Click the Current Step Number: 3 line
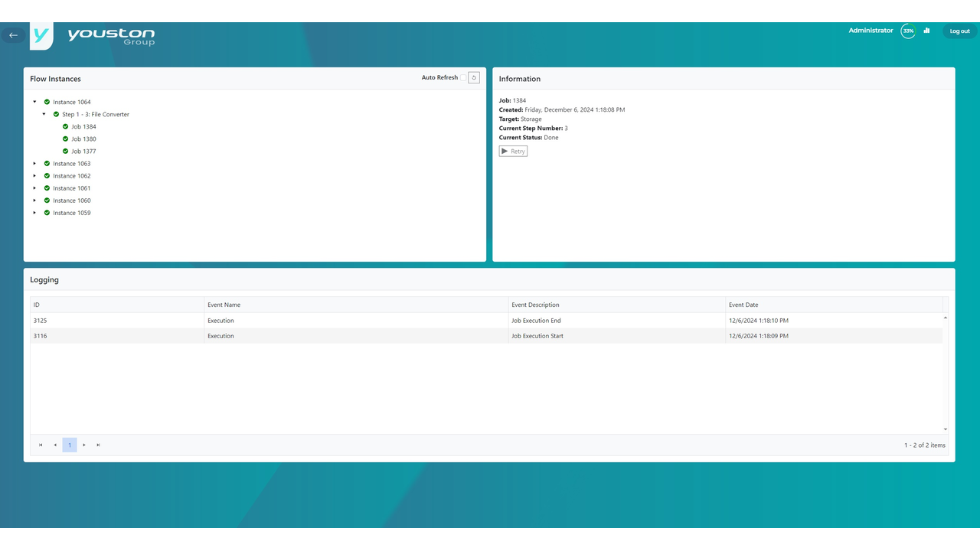 [x=533, y=129]
